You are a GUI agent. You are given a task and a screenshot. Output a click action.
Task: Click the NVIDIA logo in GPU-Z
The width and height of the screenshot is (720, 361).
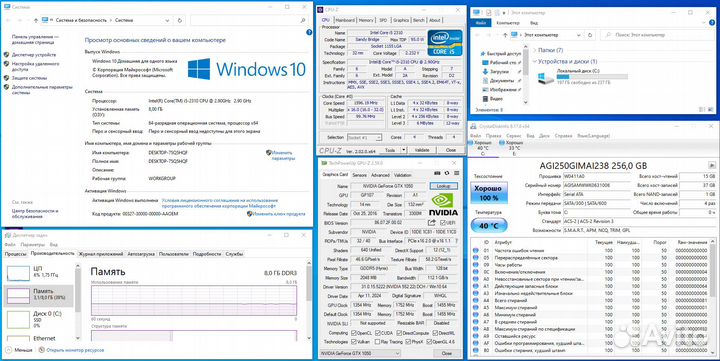click(x=443, y=204)
